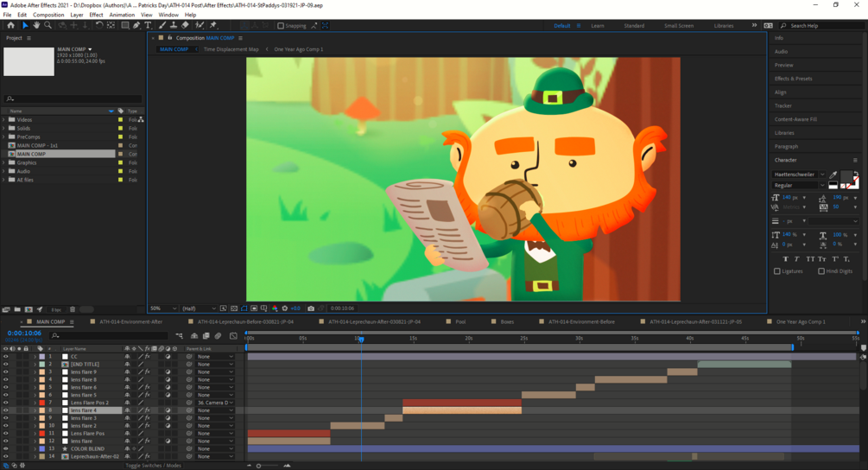Select the Clone Stamp tool
Image resolution: width=868 pixels, height=470 pixels.
point(174,25)
